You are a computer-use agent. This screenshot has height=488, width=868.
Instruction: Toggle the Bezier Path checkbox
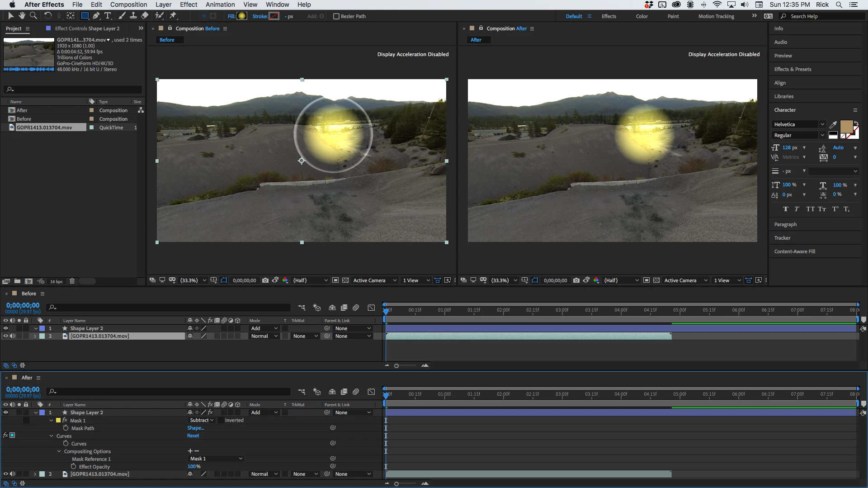tap(336, 16)
